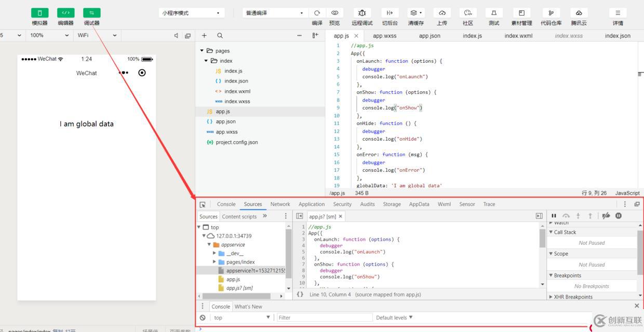Open the Content scripts sub-tab
This screenshot has width=644, height=332.
(x=239, y=216)
